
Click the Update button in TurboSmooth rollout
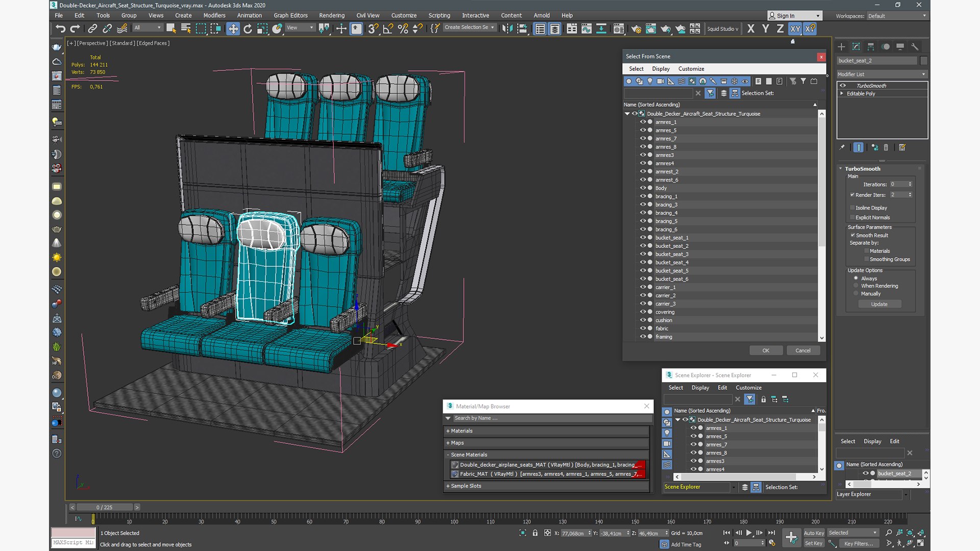click(879, 304)
